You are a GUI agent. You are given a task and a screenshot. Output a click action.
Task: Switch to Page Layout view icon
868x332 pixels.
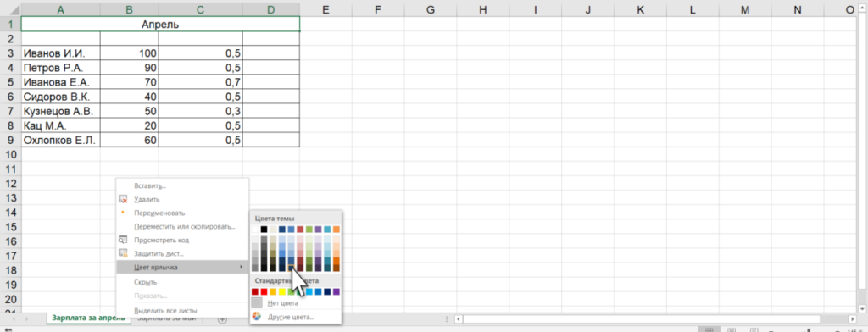coord(731,329)
